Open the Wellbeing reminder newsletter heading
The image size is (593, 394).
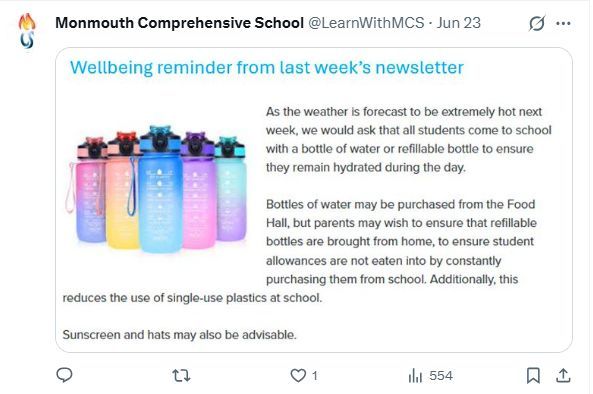click(267, 68)
